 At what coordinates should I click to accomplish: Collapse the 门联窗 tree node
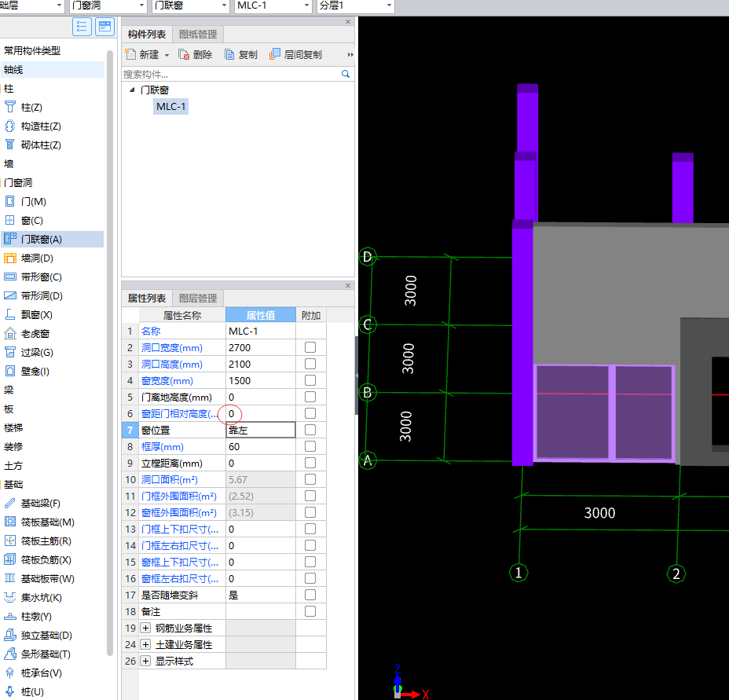pyautogui.click(x=132, y=90)
